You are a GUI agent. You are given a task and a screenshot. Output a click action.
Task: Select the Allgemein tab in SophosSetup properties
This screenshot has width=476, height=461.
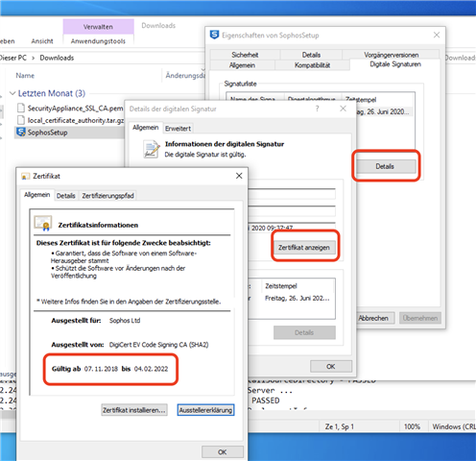(242, 65)
